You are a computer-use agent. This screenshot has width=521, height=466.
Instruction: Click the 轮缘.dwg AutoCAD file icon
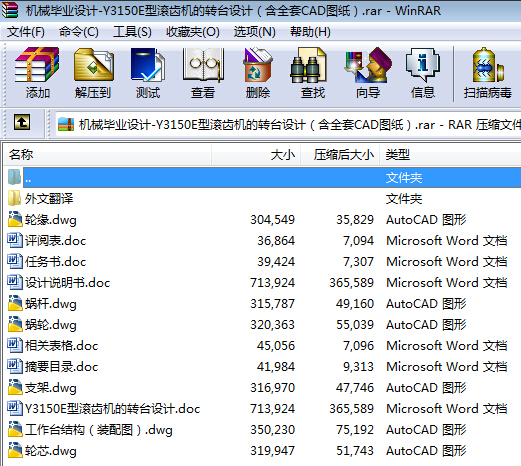coord(14,219)
